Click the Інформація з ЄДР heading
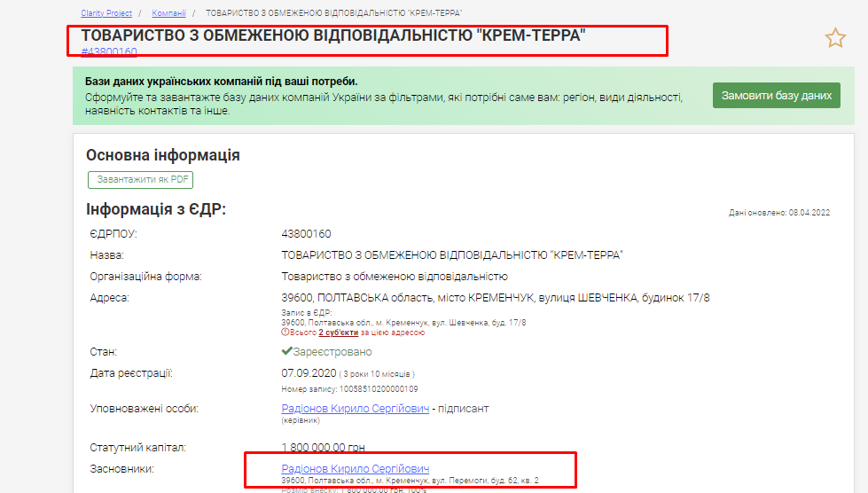 [x=156, y=209]
